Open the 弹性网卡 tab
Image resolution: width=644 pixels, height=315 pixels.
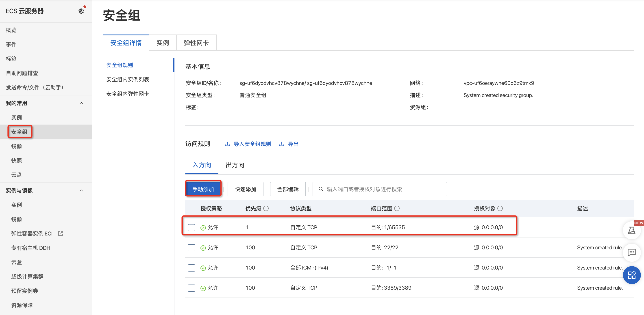pos(196,43)
